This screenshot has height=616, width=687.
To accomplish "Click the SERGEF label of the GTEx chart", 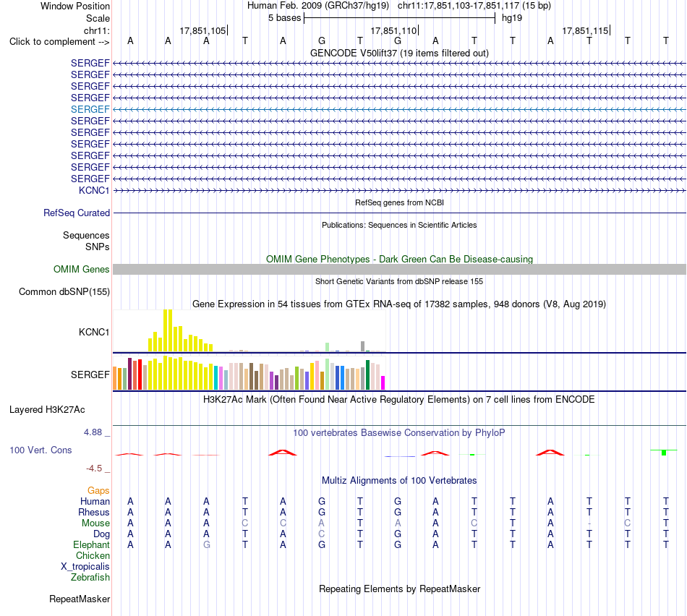I will click(90, 375).
